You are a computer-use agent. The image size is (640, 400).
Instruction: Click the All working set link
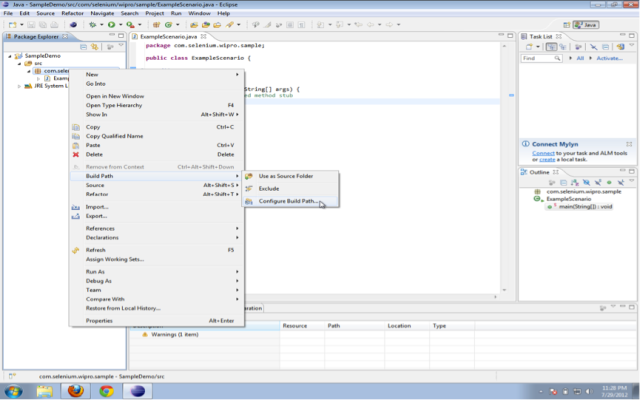580,58
